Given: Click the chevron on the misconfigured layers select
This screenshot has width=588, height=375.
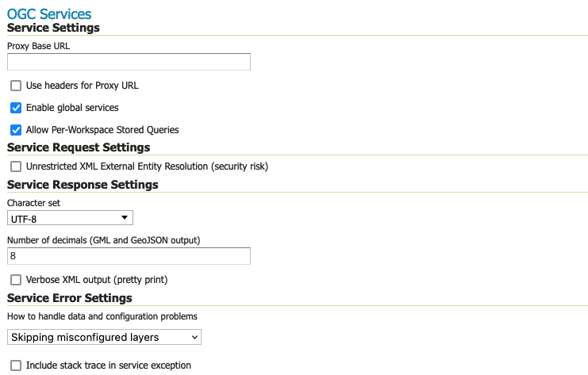Looking at the screenshot, I should [x=194, y=338].
